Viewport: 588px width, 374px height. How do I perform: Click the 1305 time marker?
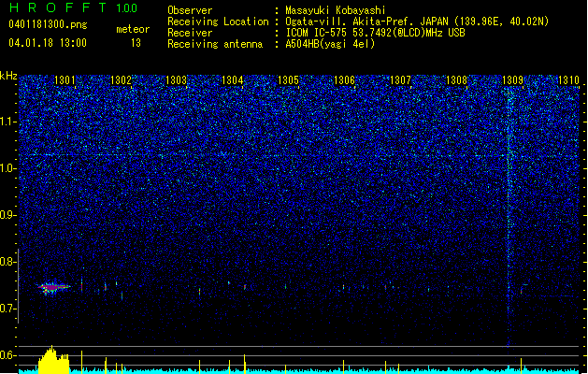(288, 80)
